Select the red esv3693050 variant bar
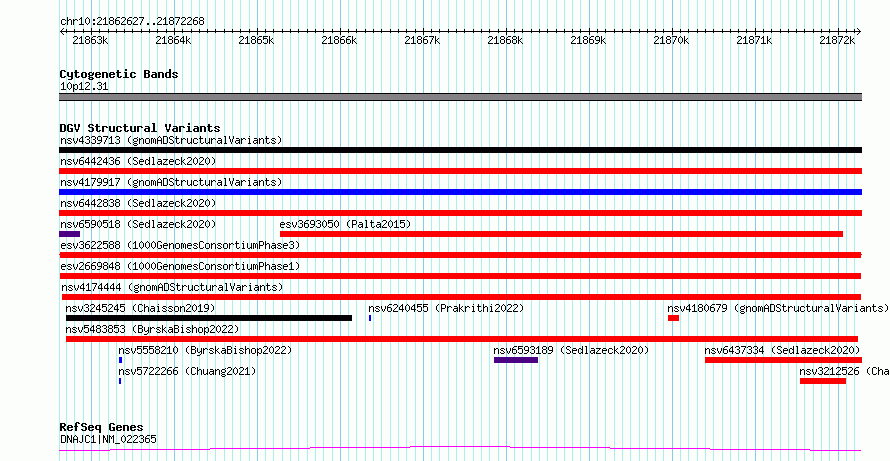The width and height of the screenshot is (890, 461). coord(561,234)
